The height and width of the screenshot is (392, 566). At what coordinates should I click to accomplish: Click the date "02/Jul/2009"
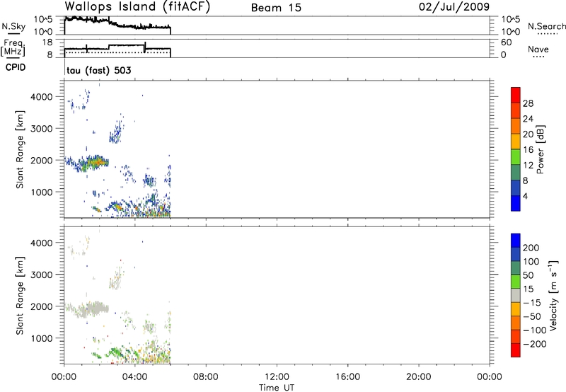pos(454,7)
